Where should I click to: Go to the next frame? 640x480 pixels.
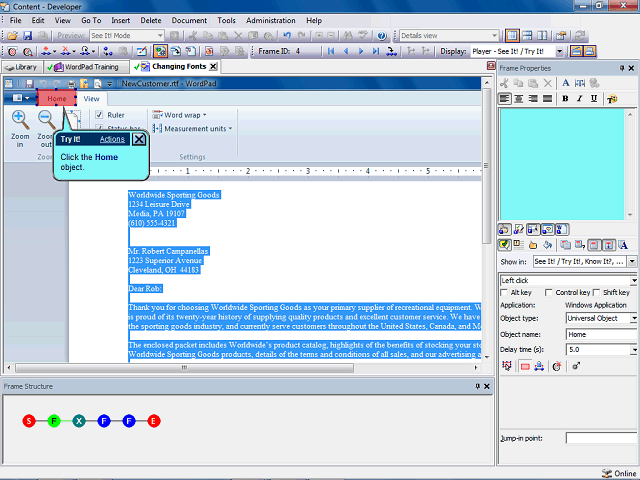pos(361,51)
